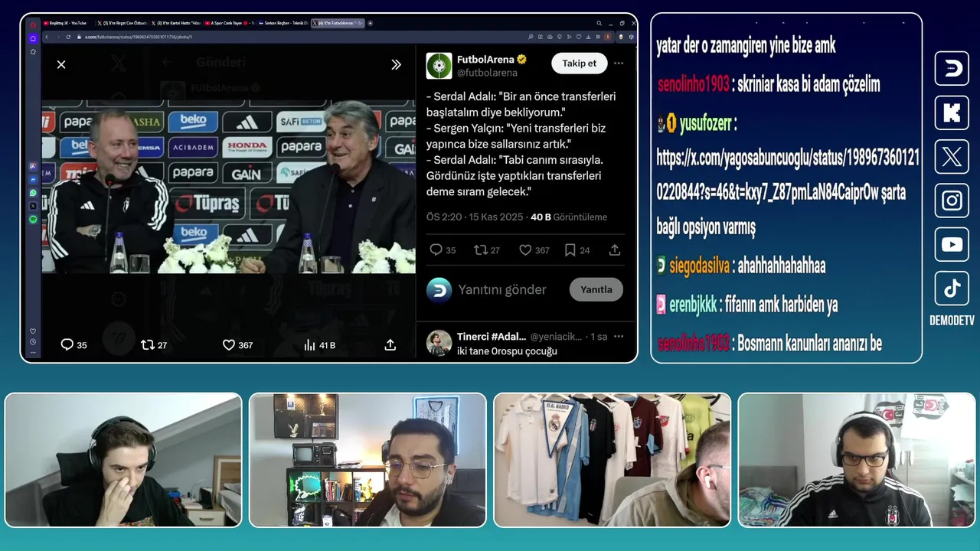Open Spotify in the browser sidebar

[x=33, y=220]
